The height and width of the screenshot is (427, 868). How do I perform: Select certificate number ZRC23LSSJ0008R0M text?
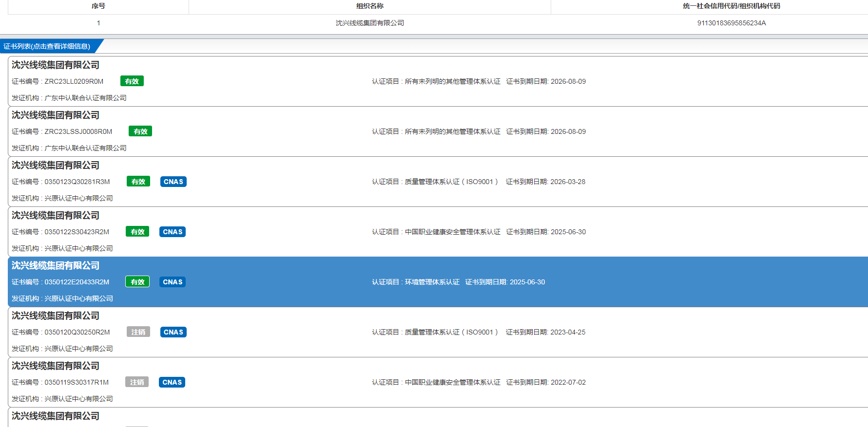(78, 131)
